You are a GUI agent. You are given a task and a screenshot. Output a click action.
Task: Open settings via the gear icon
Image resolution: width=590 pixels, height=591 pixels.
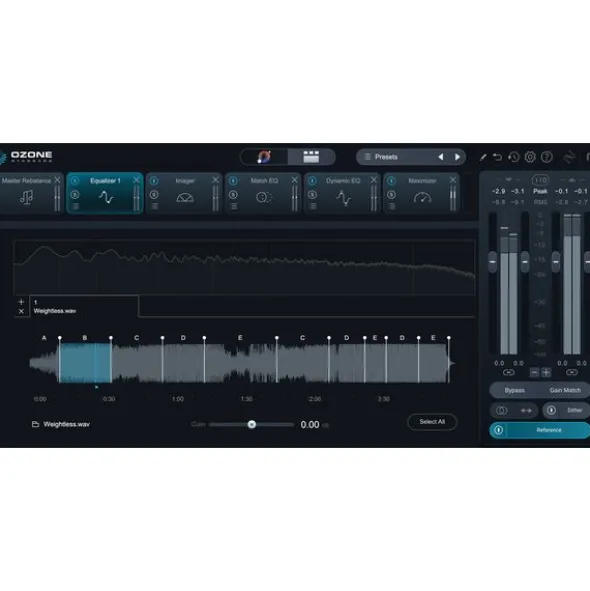point(530,157)
